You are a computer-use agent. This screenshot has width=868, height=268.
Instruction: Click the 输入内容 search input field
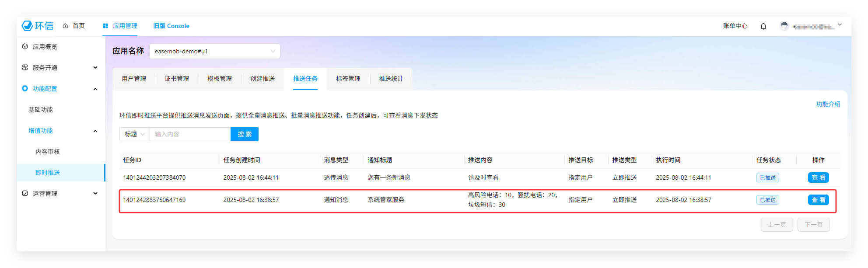pyautogui.click(x=190, y=134)
